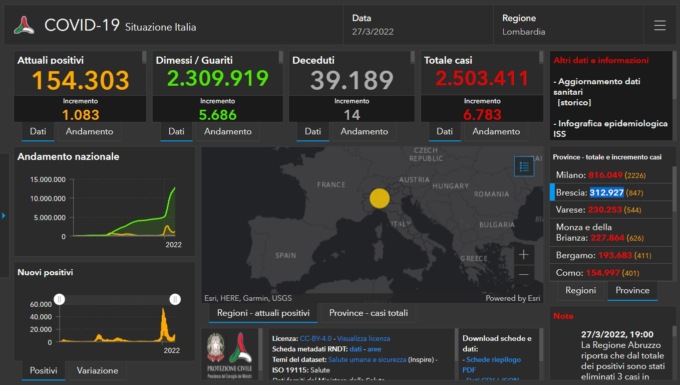Click the Altri dati e informazioni heading
This screenshot has width=680, height=385.
point(601,60)
